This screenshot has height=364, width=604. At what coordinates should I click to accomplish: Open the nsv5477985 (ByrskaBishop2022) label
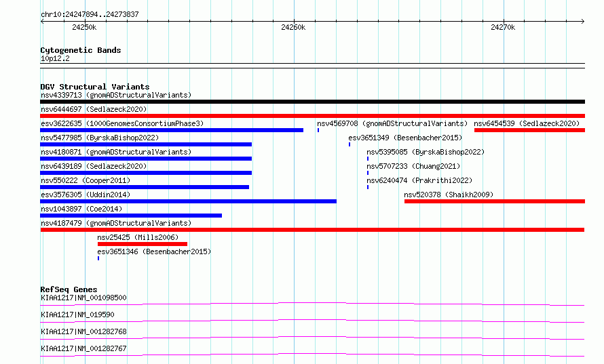tap(100, 138)
